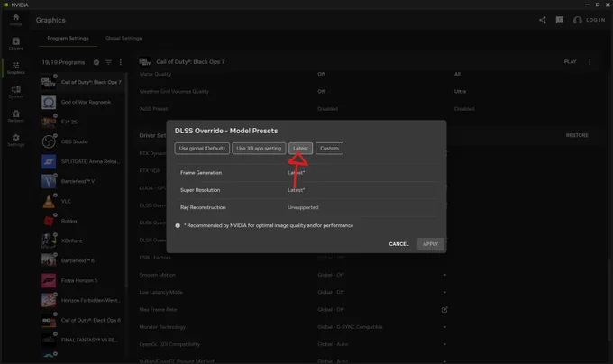Select Horizon Forbidden West program row
613x364 pixels.
[82, 300]
